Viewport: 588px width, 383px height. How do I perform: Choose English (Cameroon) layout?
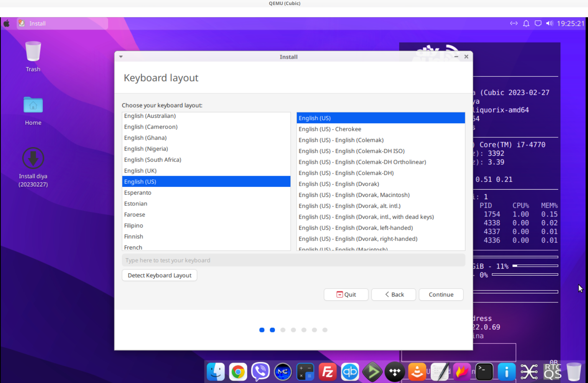click(x=206, y=127)
